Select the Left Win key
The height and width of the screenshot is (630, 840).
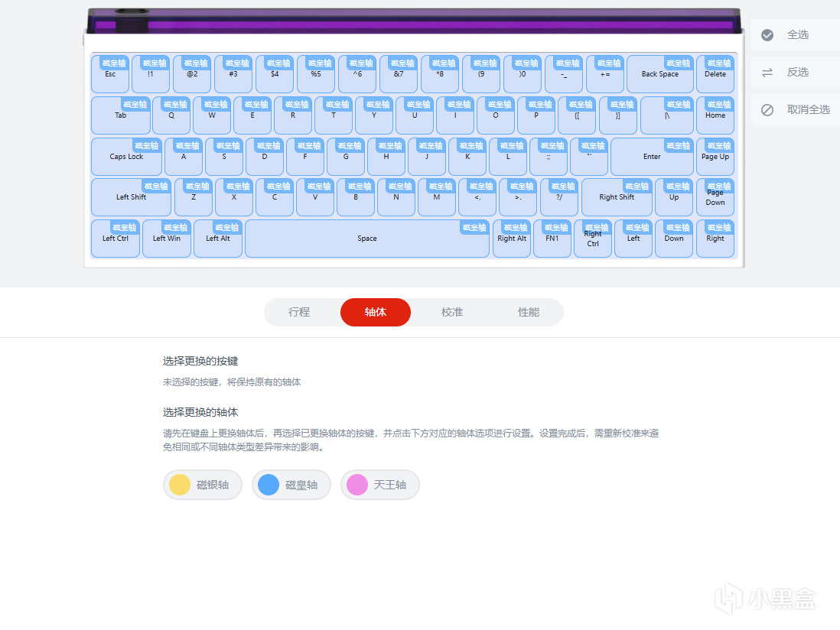click(167, 239)
